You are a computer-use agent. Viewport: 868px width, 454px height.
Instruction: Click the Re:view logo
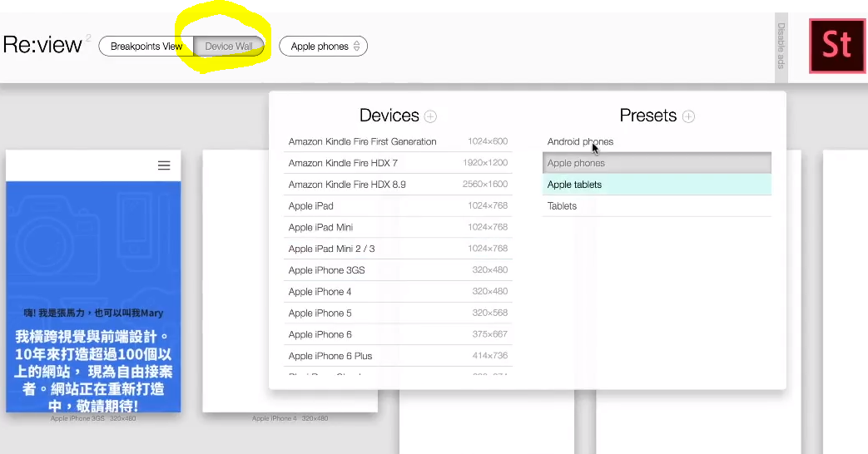pyautogui.click(x=42, y=45)
